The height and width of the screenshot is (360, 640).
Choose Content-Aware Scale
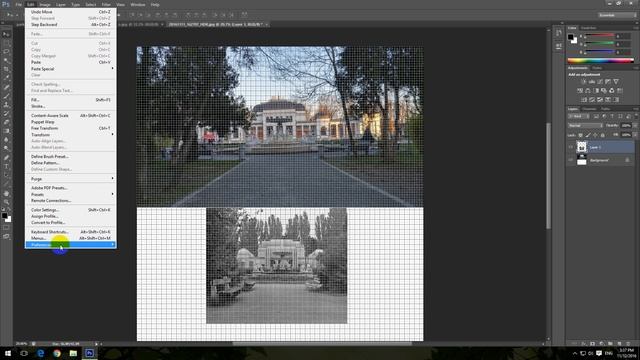pos(71,116)
